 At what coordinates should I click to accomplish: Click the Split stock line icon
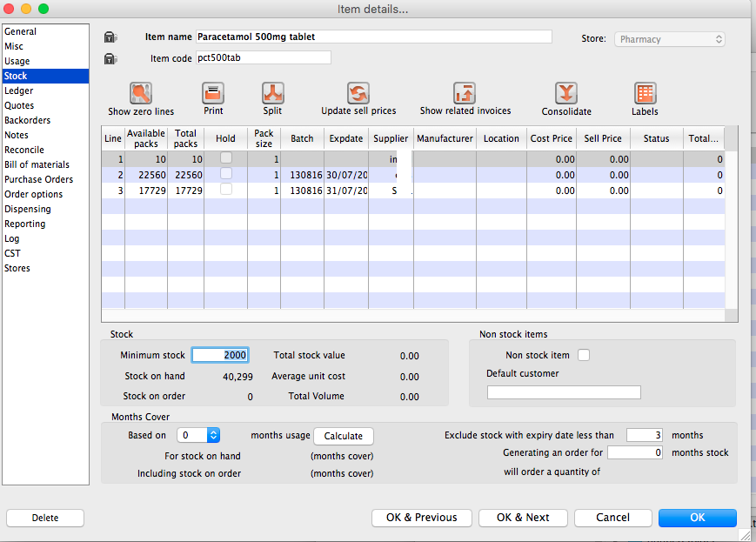(x=272, y=94)
